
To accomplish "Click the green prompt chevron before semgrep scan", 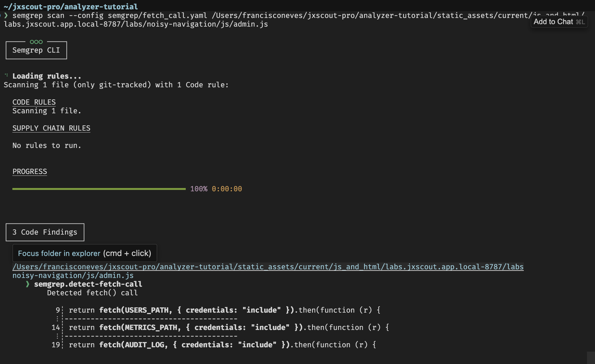I will 6,15.
